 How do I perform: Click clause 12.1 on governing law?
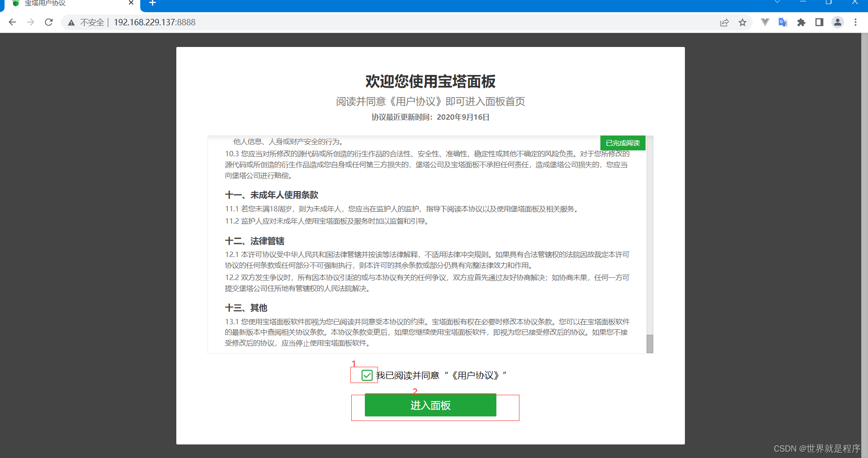pos(427,260)
